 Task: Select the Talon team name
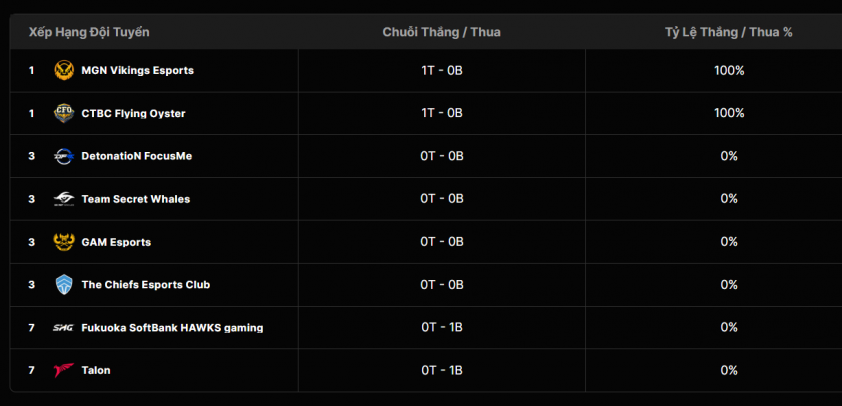click(x=96, y=370)
